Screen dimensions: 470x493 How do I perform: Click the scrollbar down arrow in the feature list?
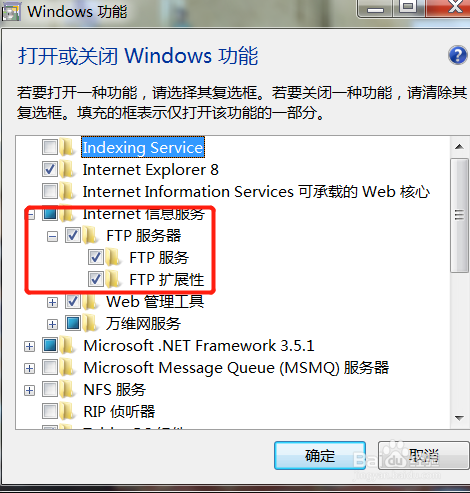pos(459,418)
